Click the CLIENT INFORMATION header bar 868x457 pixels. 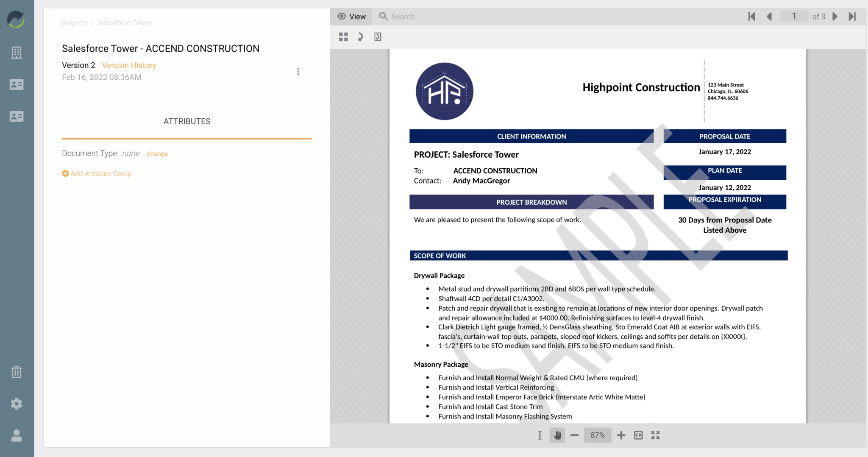[x=531, y=137]
